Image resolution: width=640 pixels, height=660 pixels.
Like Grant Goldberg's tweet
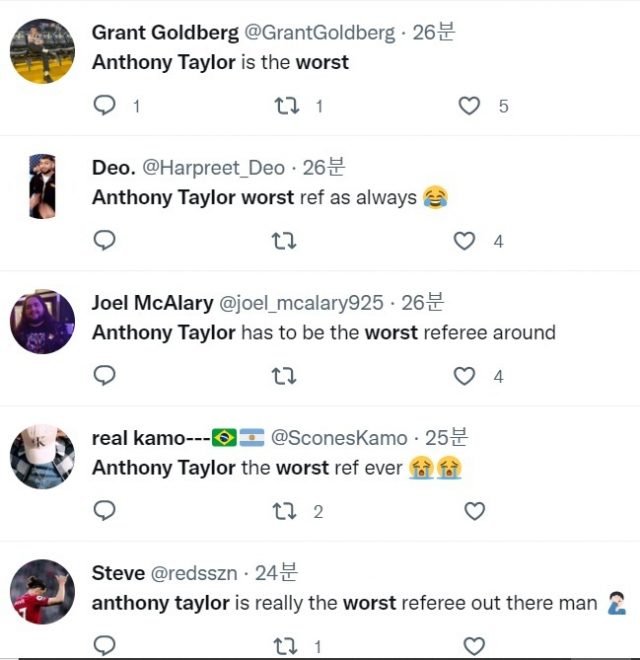(469, 105)
